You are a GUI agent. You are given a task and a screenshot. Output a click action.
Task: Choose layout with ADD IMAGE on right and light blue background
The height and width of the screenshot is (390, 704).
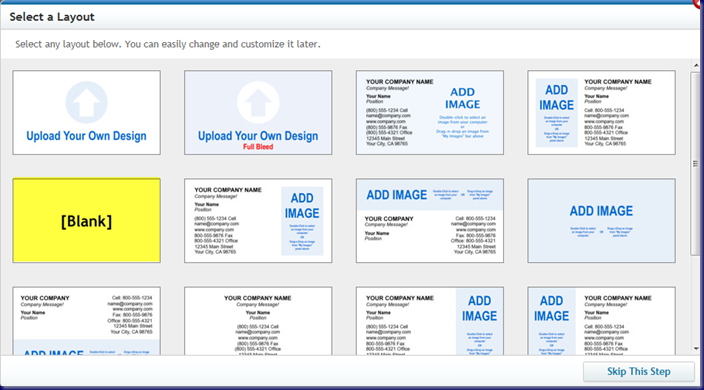pyautogui.click(x=430, y=113)
